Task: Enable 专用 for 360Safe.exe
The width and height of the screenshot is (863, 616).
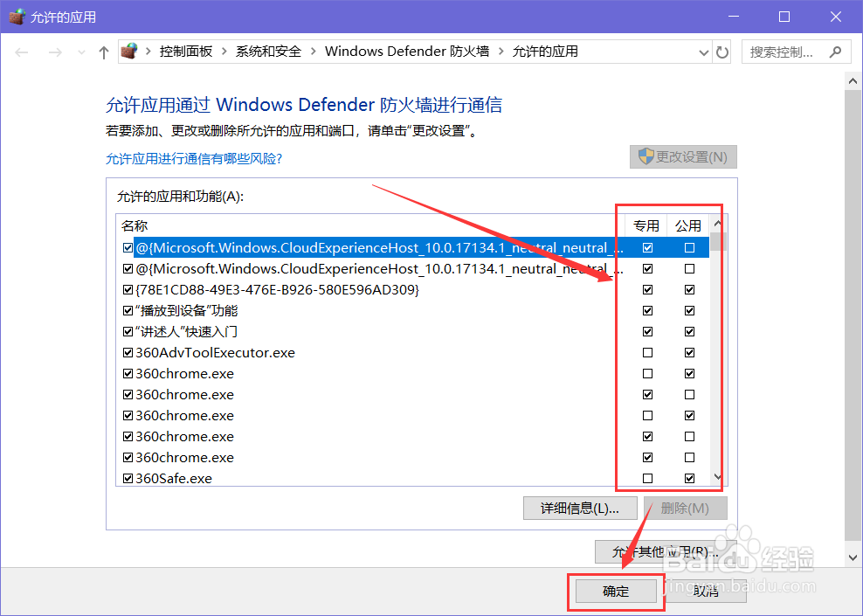Action: coord(648,478)
